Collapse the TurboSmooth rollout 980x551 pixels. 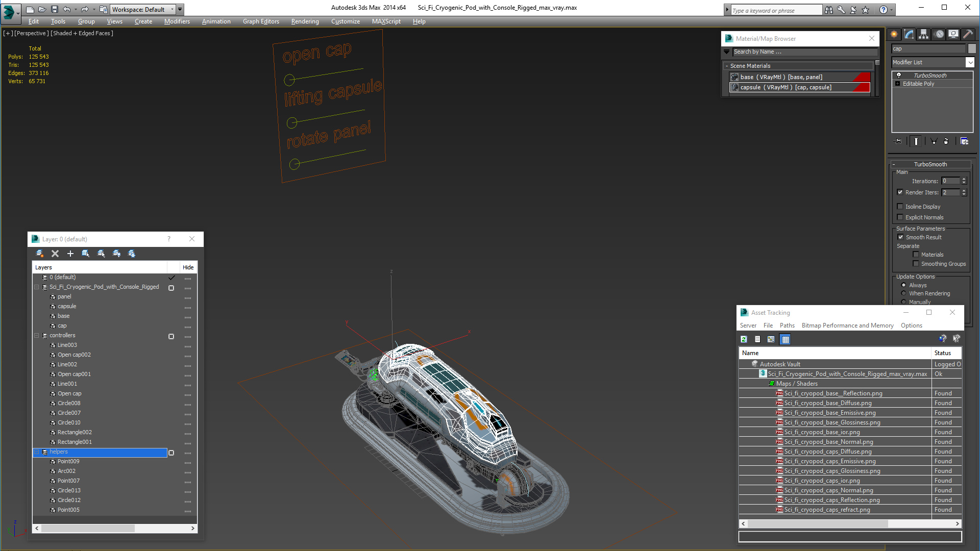pyautogui.click(x=894, y=164)
